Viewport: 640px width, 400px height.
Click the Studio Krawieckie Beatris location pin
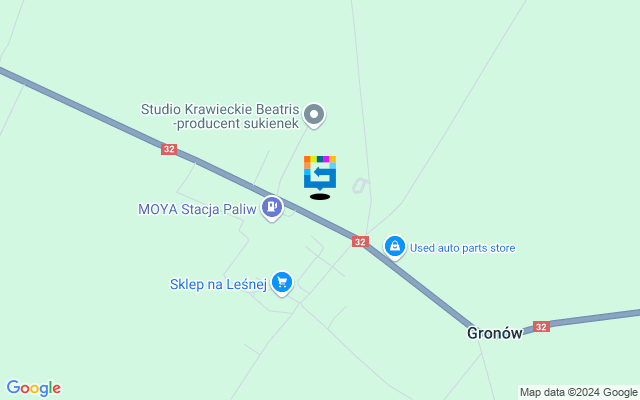[x=314, y=115]
